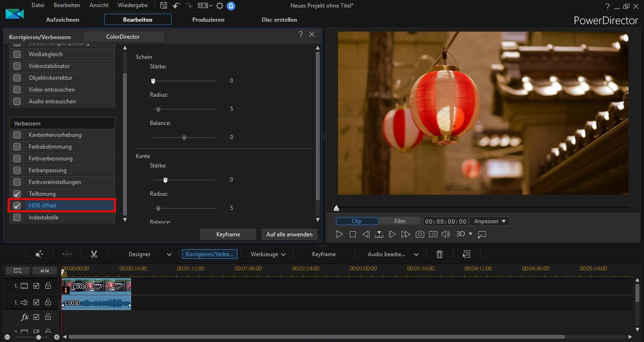This screenshot has height=342, width=644.
Task: Select Film preview mode
Action: tap(400, 221)
